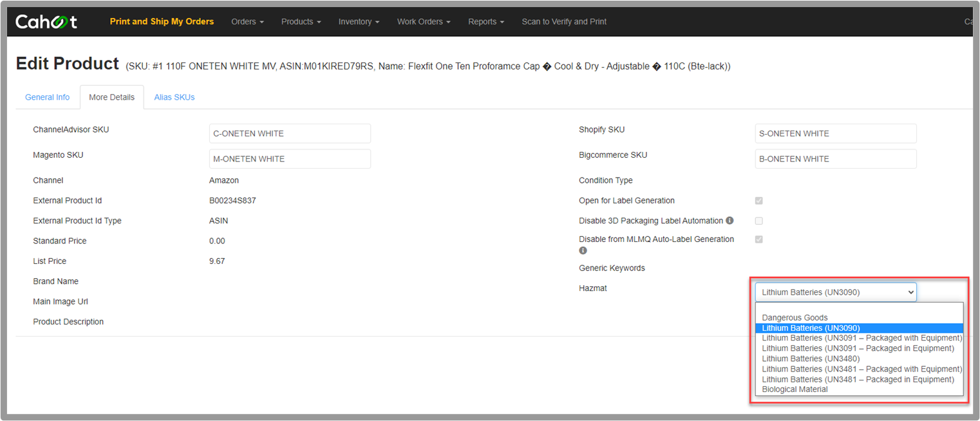Image resolution: width=980 pixels, height=421 pixels.
Task: Click the Cahoot logo
Action: pos(46,21)
